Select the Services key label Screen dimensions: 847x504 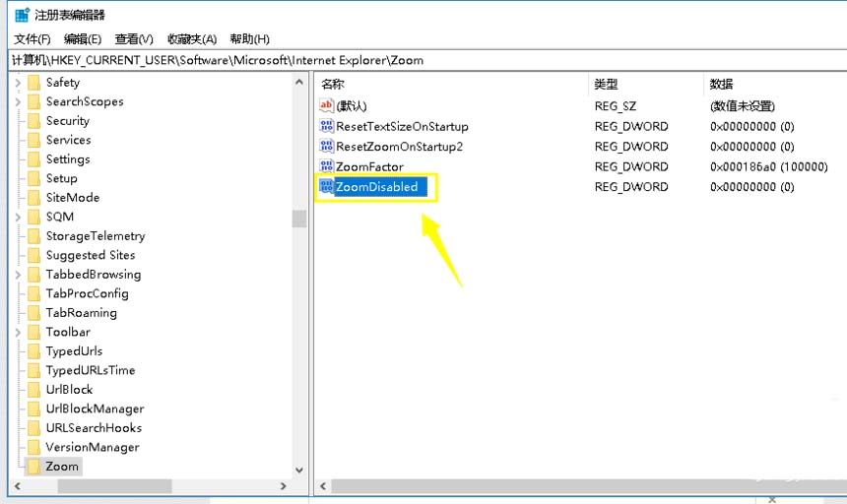(69, 140)
